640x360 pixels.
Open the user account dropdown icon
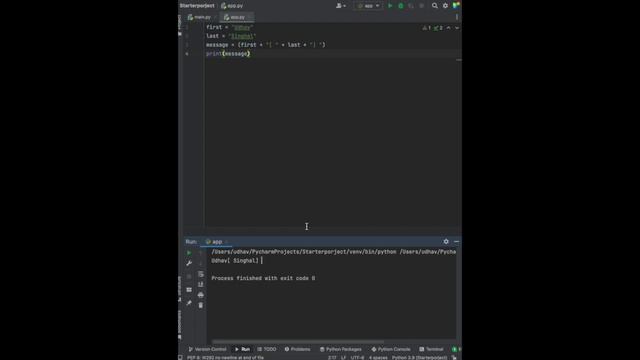click(340, 6)
